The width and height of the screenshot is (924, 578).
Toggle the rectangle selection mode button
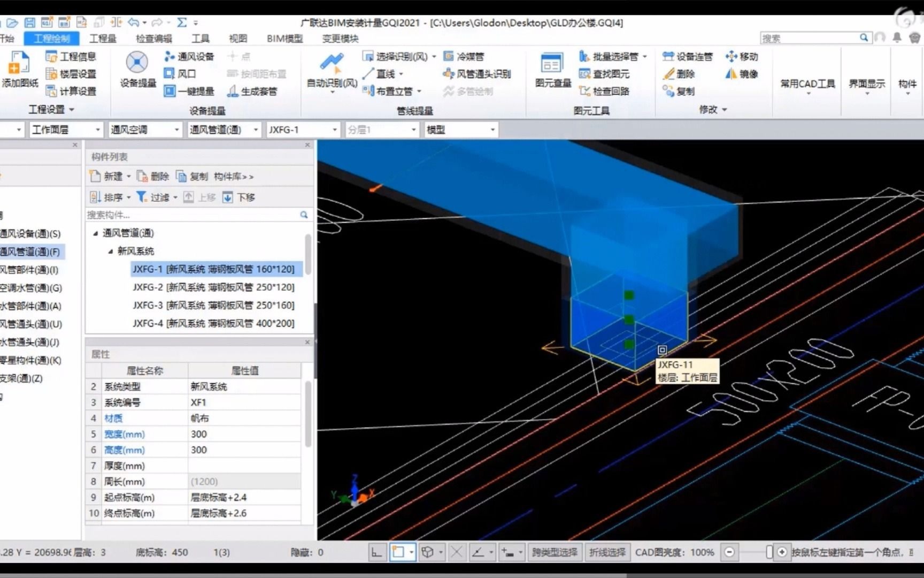click(x=398, y=552)
